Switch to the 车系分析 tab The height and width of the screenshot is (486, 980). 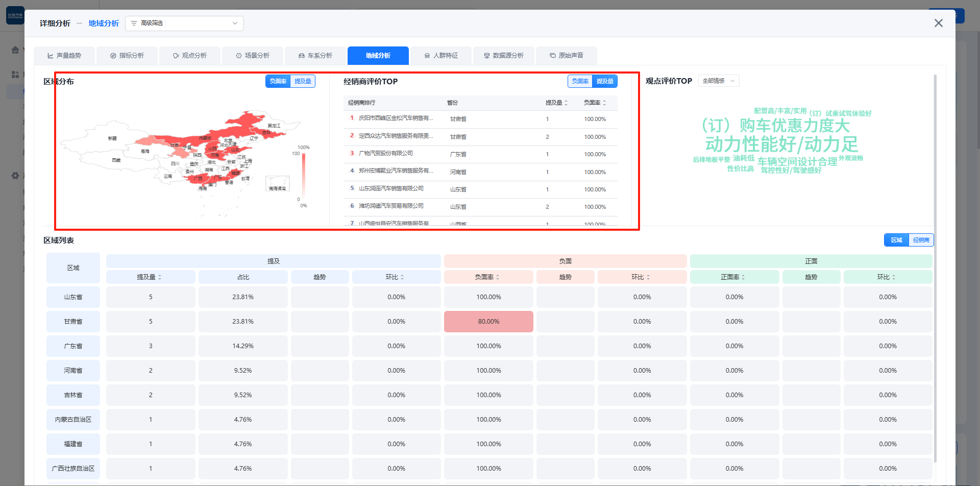[315, 56]
